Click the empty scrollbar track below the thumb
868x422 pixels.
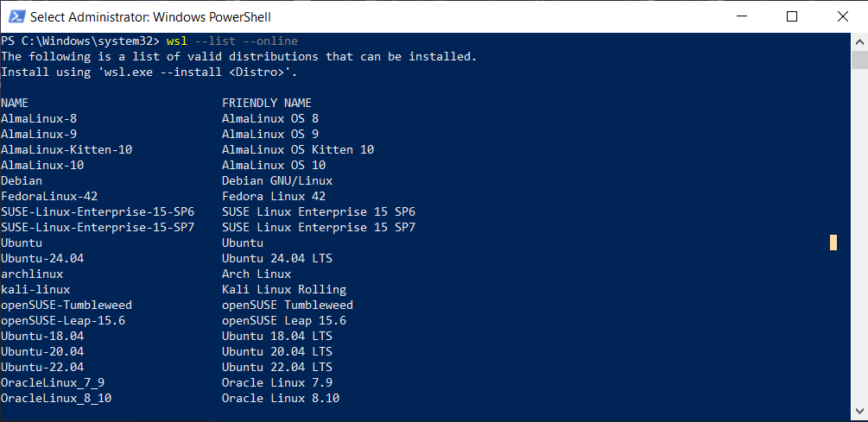[859, 259]
